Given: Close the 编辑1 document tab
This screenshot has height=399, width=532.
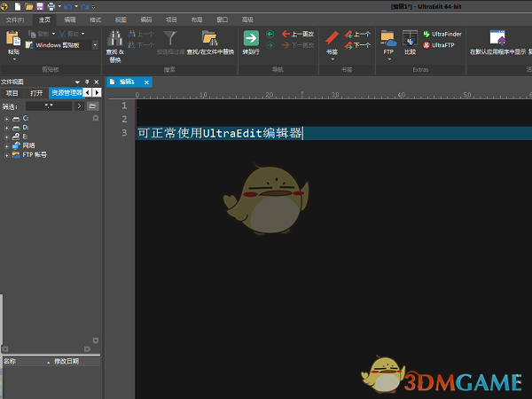Looking at the screenshot, I should [145, 82].
